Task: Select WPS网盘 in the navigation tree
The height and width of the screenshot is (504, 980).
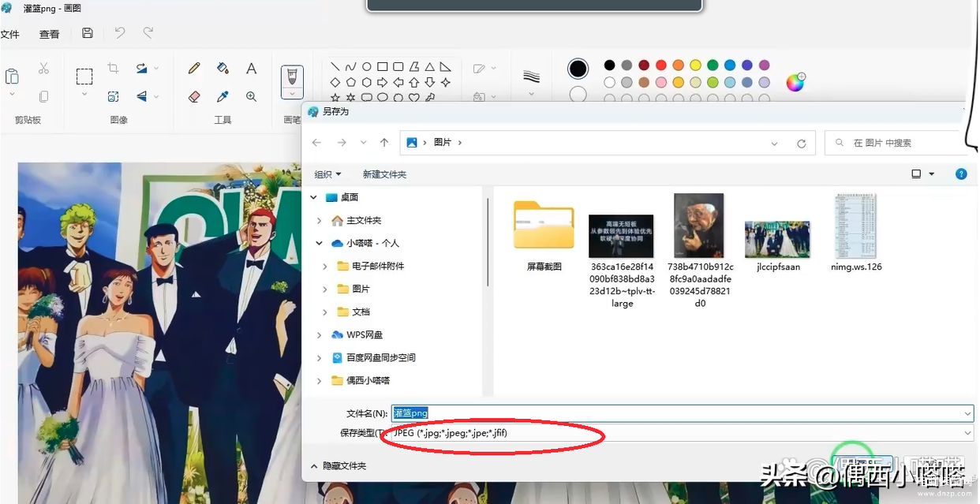Action: tap(365, 335)
